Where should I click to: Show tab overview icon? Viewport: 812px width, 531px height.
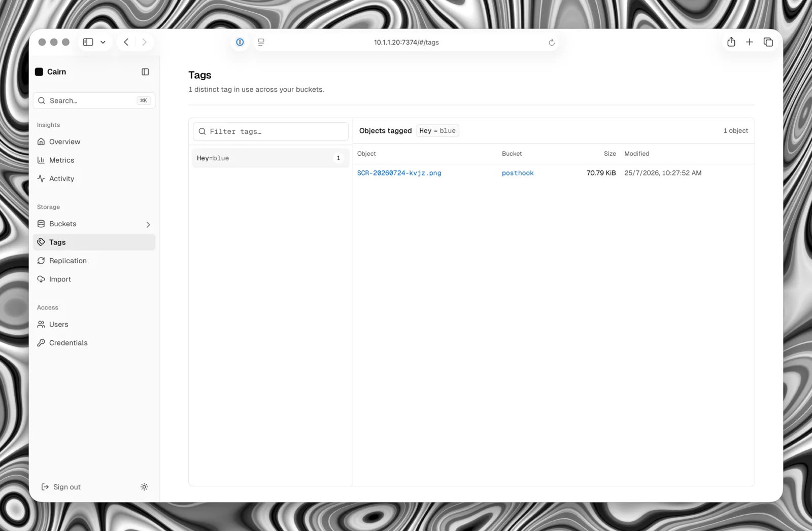[x=768, y=42]
